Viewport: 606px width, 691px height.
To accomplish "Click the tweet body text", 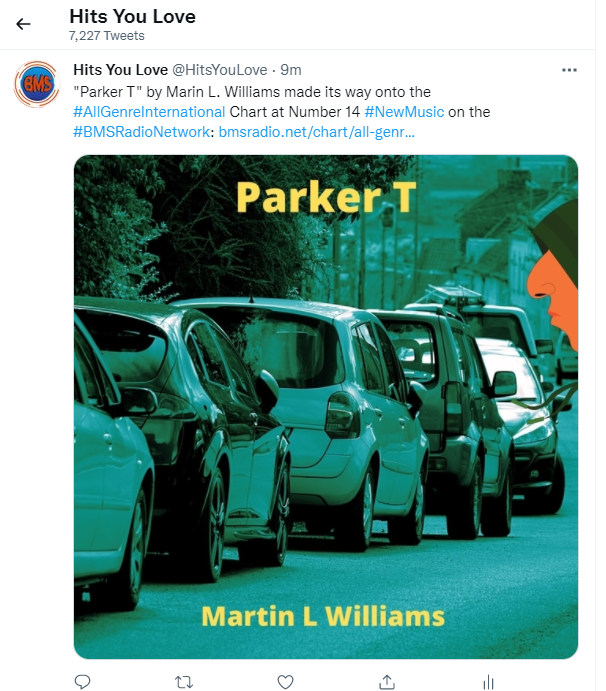I will pos(282,111).
